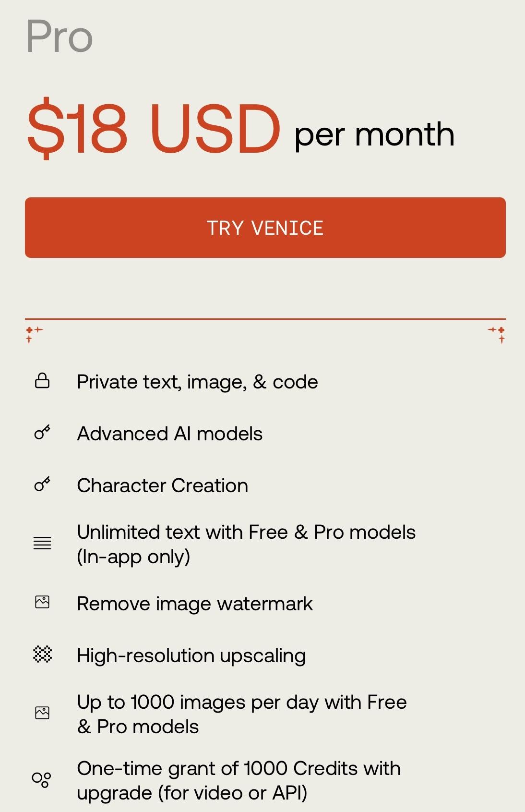Click the image icon beside Up to 1000 images
This screenshot has width=525, height=812.
(x=42, y=713)
